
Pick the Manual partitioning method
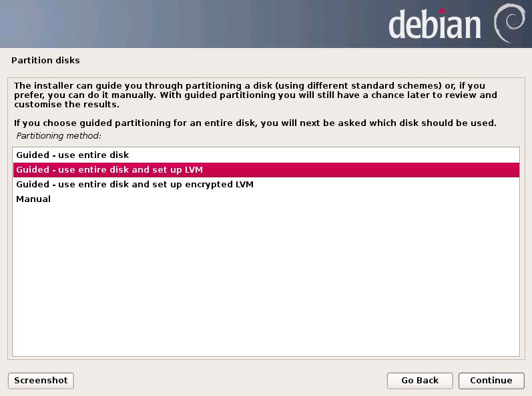[266, 199]
